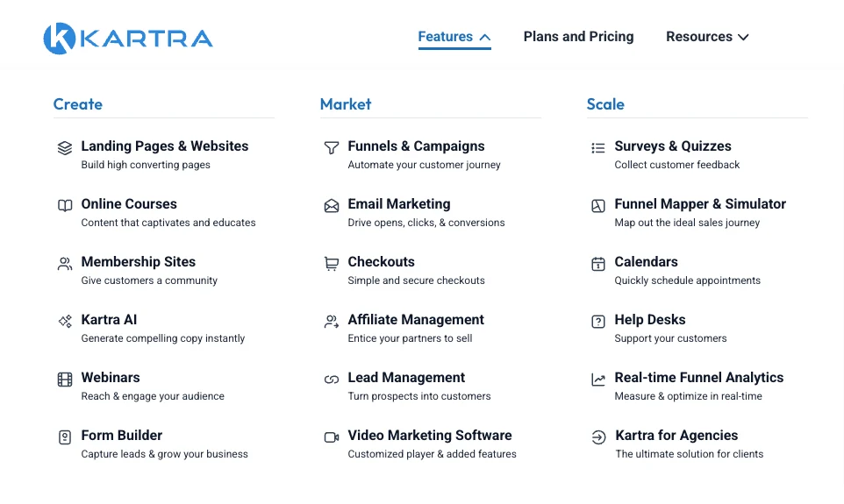Click 'Generate compelling copy instantly' text
The height and width of the screenshot is (504, 844).
click(163, 338)
